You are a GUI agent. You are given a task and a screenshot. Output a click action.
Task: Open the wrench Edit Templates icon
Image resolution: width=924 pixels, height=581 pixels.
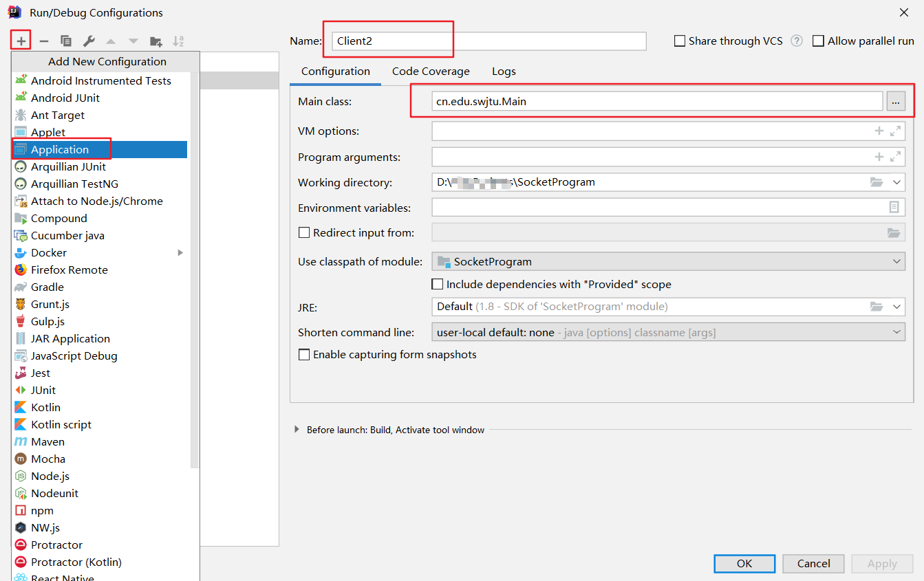coord(89,41)
